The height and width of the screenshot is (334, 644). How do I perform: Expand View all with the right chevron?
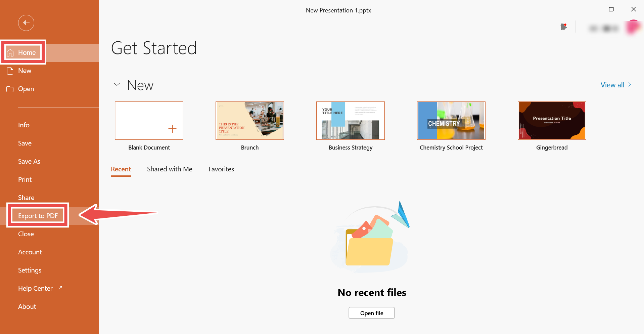[630, 84]
